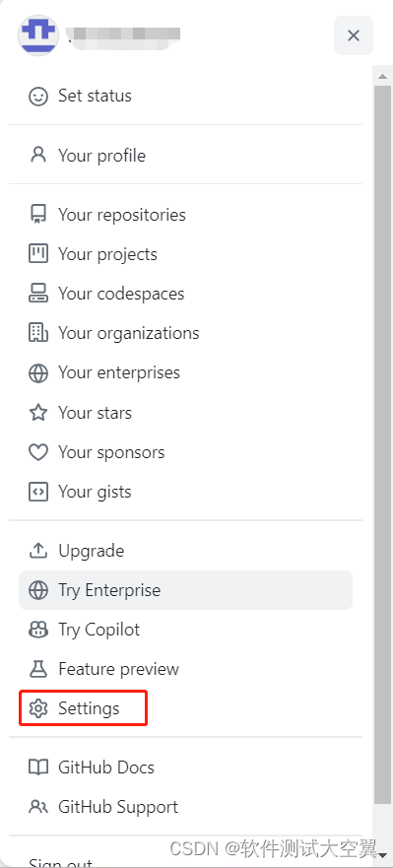Close the user menu panel

[x=354, y=35]
